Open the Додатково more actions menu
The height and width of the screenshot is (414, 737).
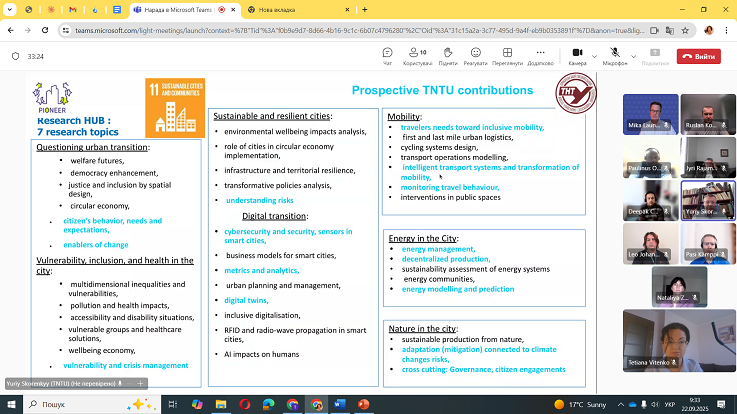tap(540, 55)
